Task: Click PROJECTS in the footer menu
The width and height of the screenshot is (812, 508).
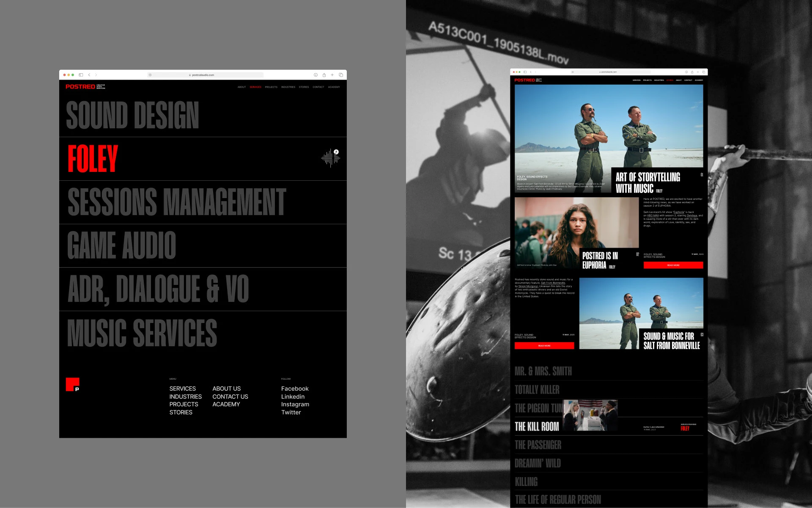Action: click(184, 404)
